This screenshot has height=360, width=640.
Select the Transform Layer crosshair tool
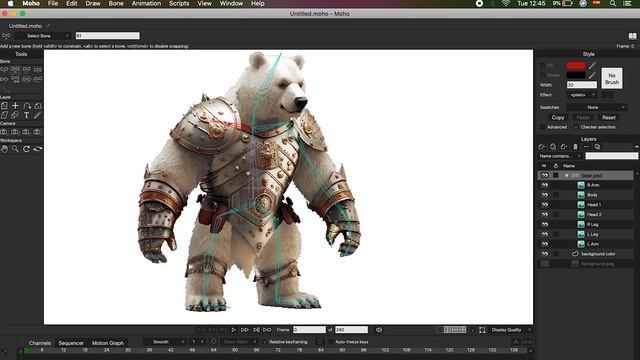point(16,106)
